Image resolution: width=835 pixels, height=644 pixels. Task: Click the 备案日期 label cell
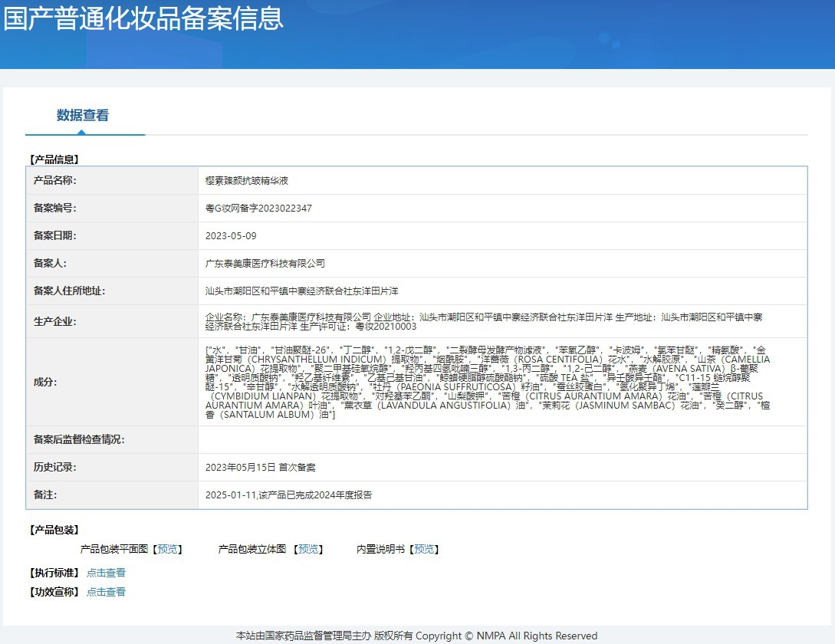(x=113, y=236)
